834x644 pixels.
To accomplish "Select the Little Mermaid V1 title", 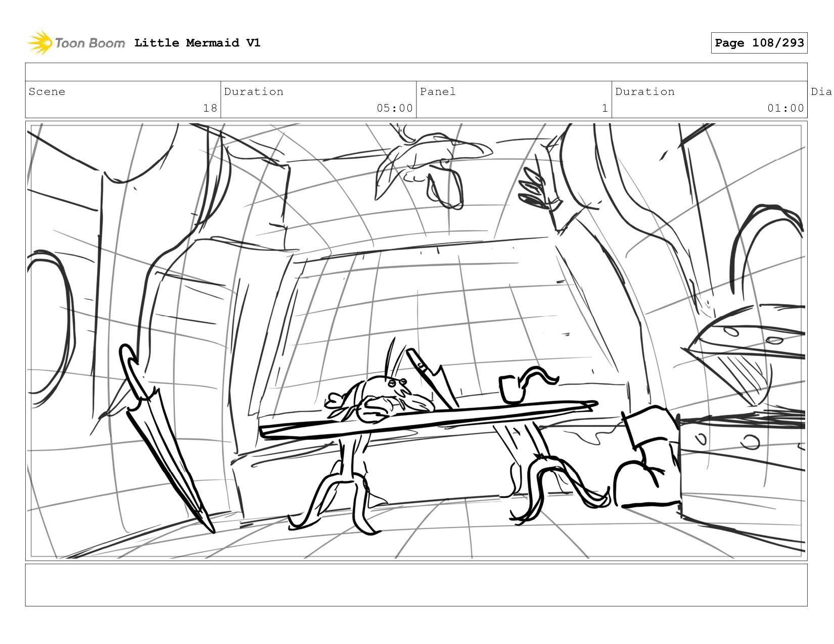I will (x=197, y=43).
